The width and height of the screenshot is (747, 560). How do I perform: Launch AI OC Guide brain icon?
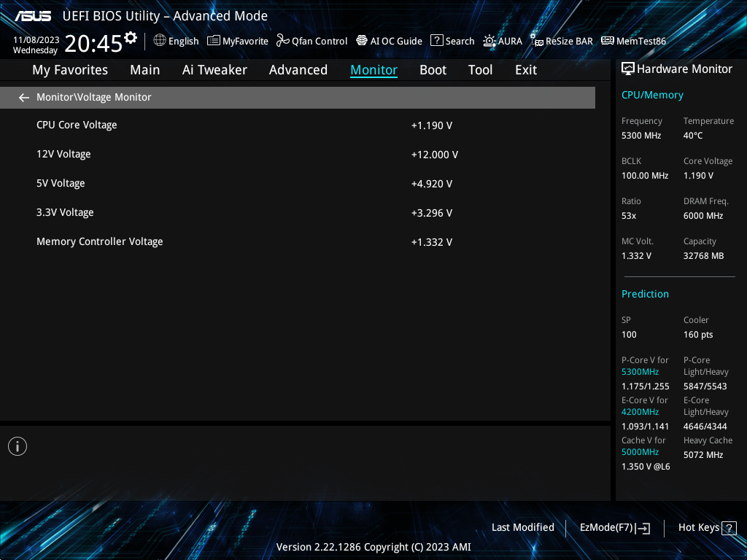[362, 41]
